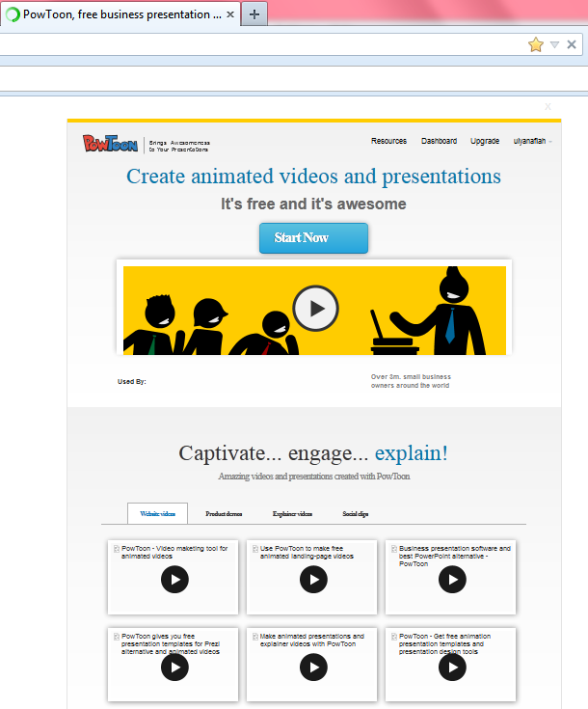This screenshot has height=709, width=588.
Task: Switch to the Explainer videos tab
Action: coord(292,513)
